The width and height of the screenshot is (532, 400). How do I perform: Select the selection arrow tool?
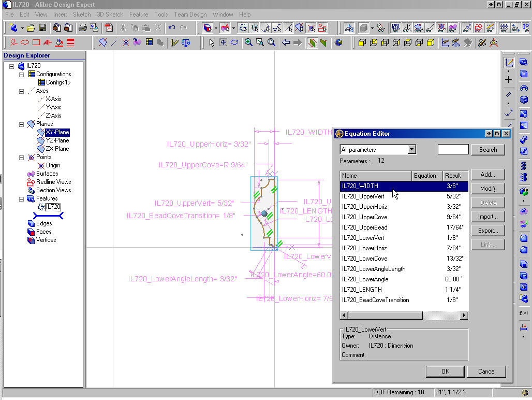[212, 42]
